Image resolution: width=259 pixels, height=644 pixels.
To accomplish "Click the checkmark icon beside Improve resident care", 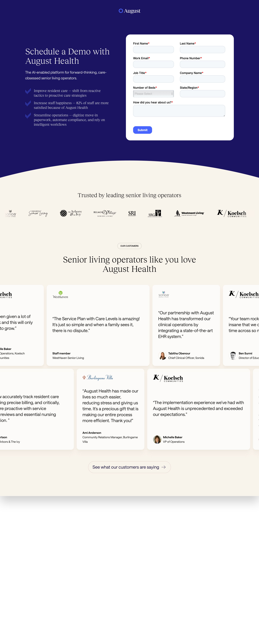I will (28, 91).
